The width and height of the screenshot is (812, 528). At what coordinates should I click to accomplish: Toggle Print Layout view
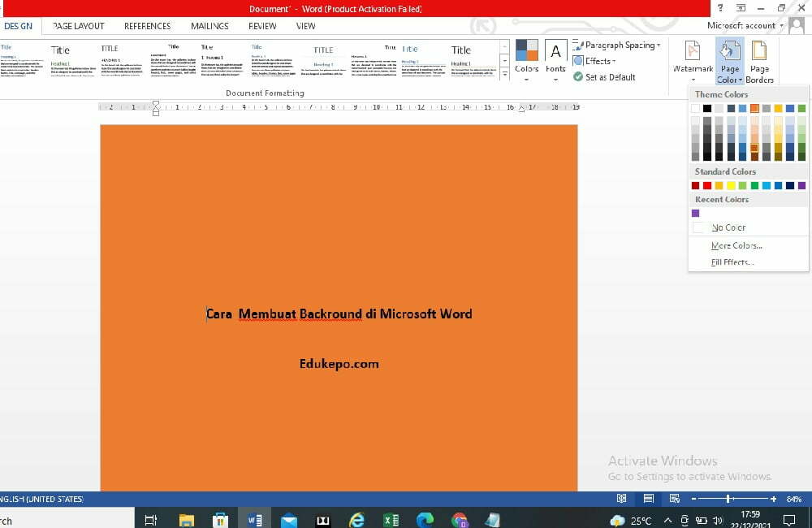pyautogui.click(x=647, y=498)
